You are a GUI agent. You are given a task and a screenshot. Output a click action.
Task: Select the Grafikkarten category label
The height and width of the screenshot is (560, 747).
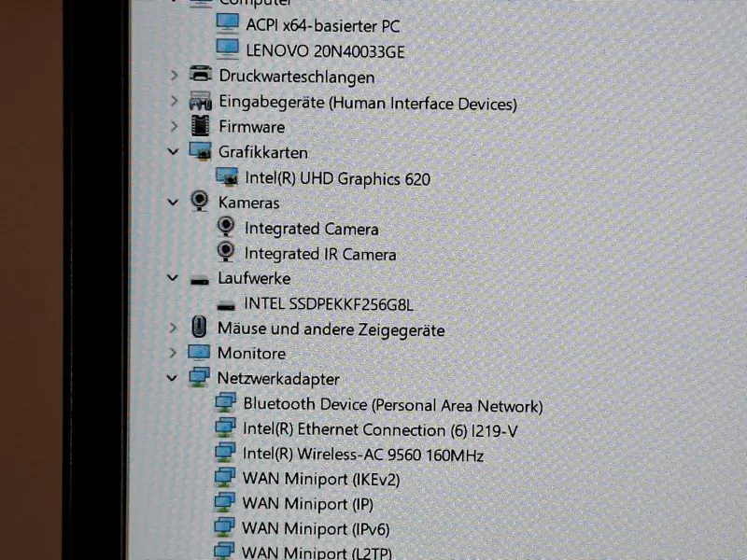point(263,152)
